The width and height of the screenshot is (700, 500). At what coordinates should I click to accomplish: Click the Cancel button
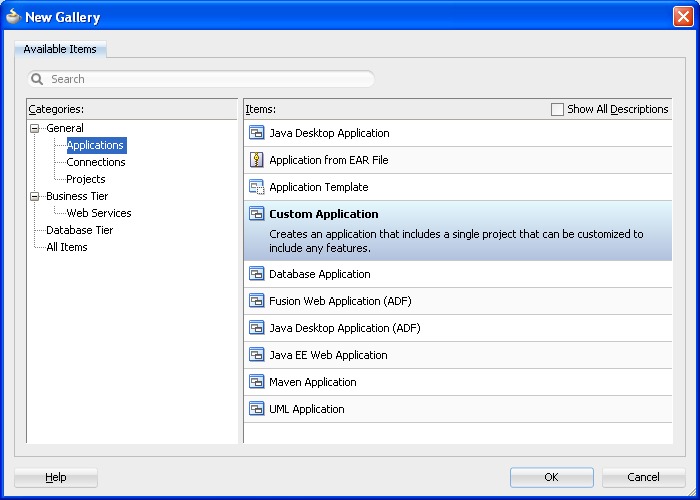pos(643,477)
